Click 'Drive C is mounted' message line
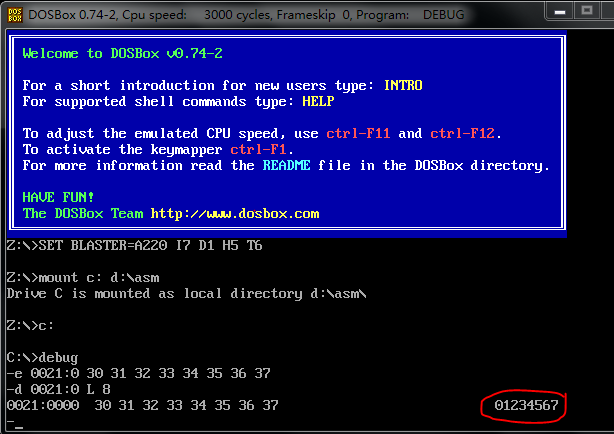This screenshot has height=434, width=614. click(x=186, y=293)
